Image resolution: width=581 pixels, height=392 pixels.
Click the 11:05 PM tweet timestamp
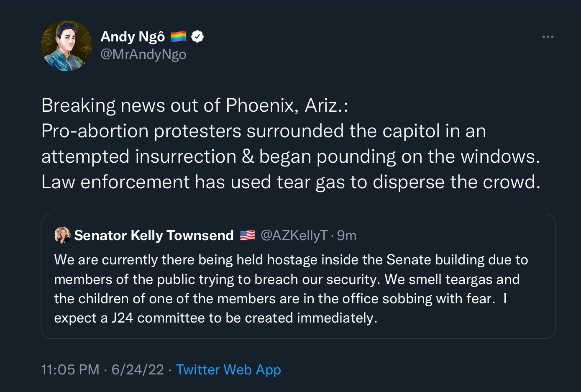click(70, 370)
